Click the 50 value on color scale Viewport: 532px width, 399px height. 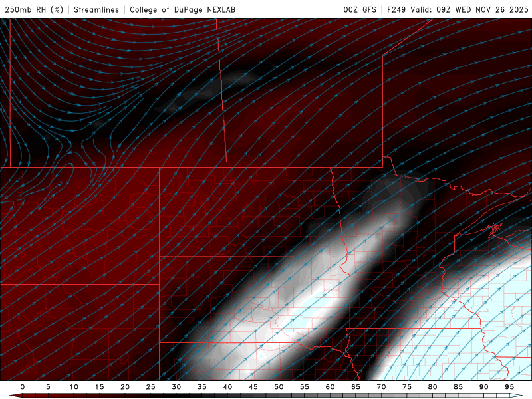(279, 387)
